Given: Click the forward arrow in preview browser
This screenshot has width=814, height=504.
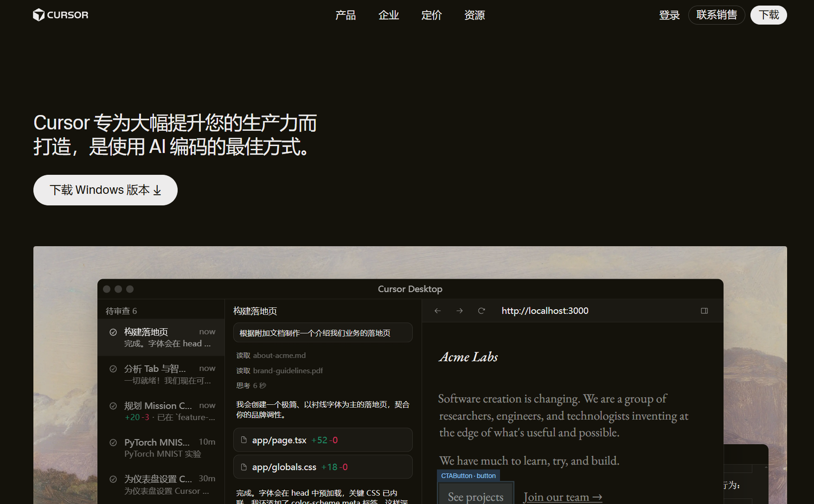Looking at the screenshot, I should [x=460, y=311].
